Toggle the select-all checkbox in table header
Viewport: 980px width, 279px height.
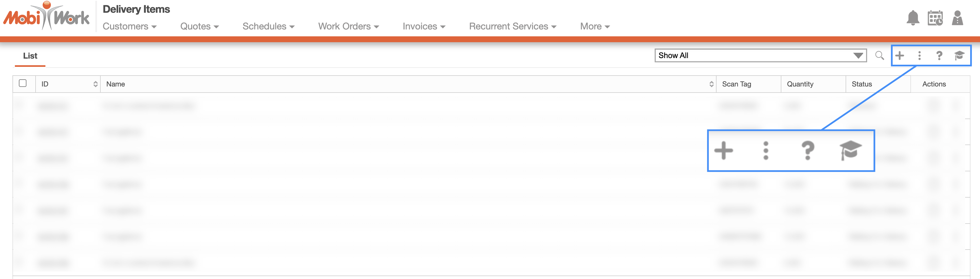point(23,83)
